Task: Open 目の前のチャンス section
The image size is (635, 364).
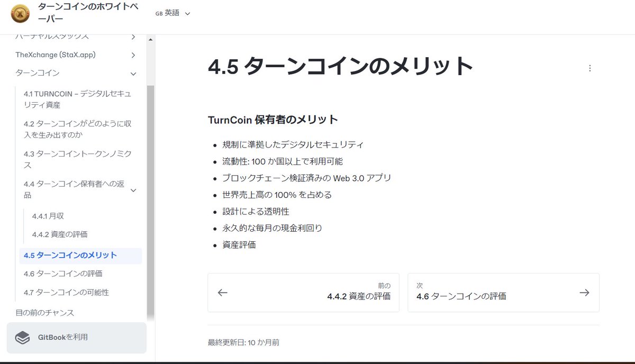Action: coord(45,313)
